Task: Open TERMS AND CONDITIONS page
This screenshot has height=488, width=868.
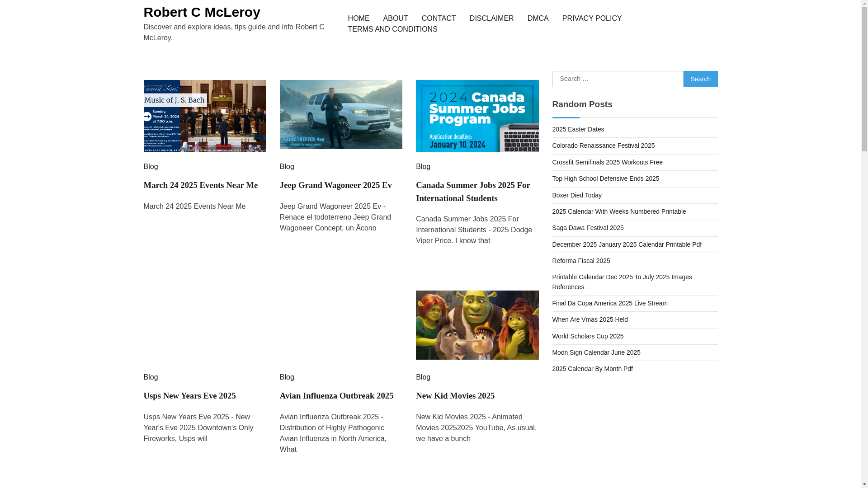Action: pos(392,29)
